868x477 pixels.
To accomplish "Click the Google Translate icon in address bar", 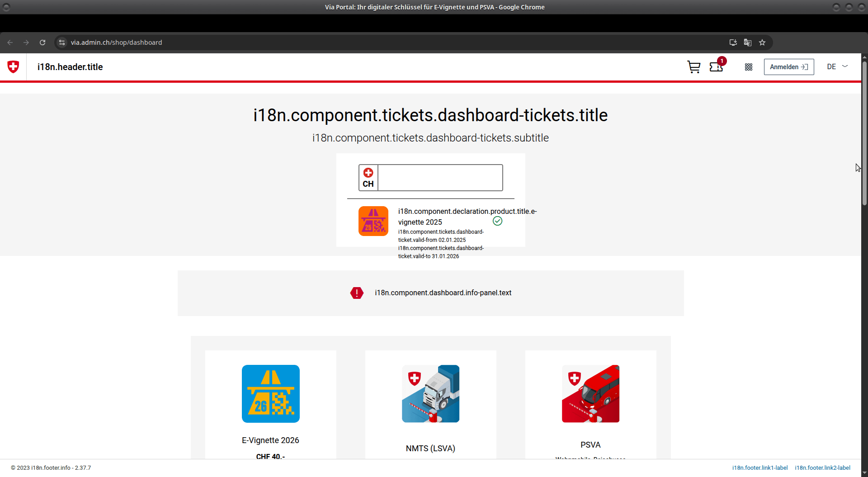I will 748,43.
